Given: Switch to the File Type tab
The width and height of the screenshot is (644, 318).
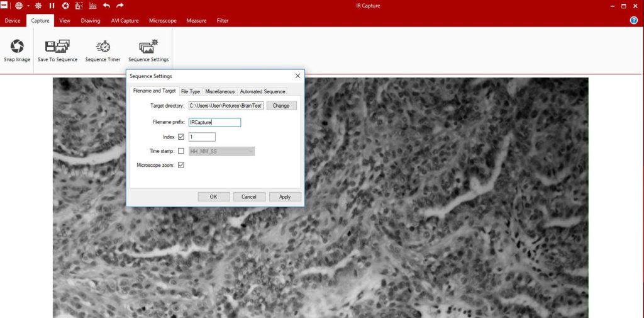Looking at the screenshot, I should click(190, 91).
